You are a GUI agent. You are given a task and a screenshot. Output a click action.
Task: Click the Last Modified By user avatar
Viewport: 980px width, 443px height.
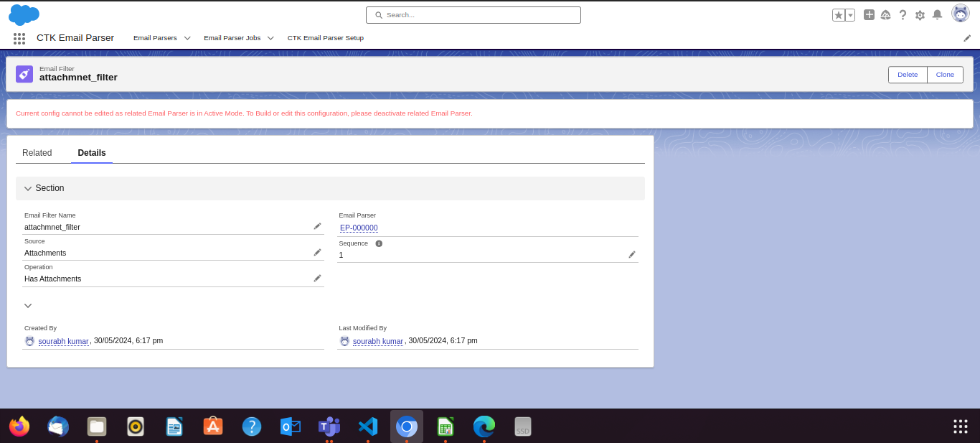pos(344,341)
